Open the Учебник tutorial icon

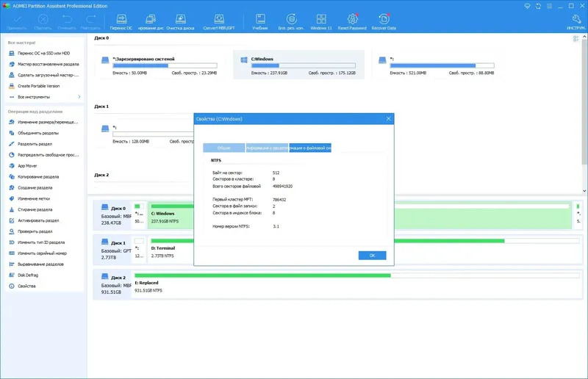pos(260,22)
